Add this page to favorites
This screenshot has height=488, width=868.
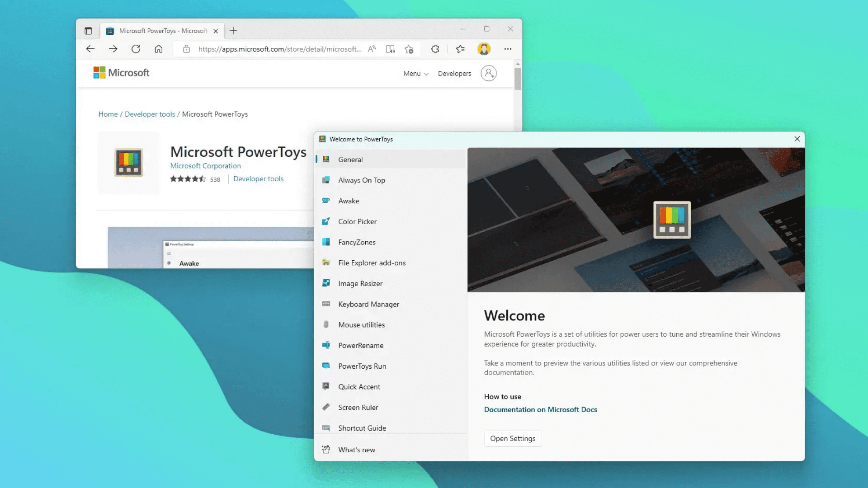(409, 49)
